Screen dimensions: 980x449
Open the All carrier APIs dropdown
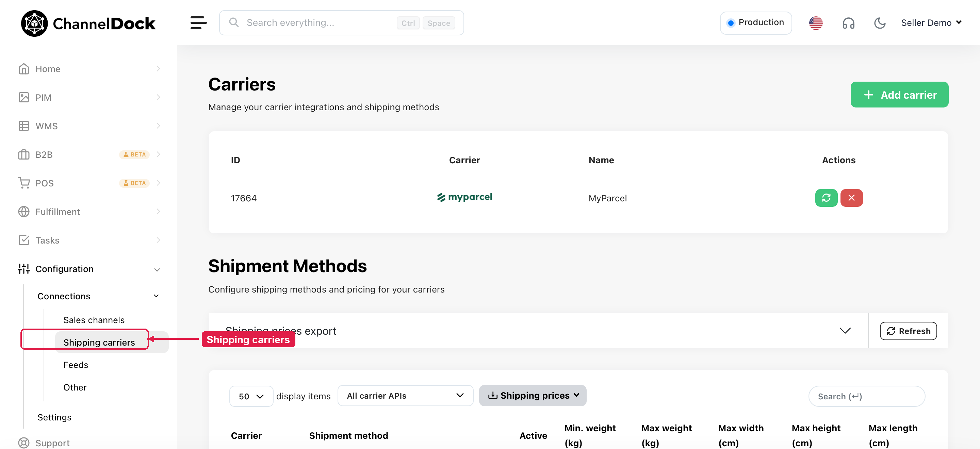click(405, 396)
